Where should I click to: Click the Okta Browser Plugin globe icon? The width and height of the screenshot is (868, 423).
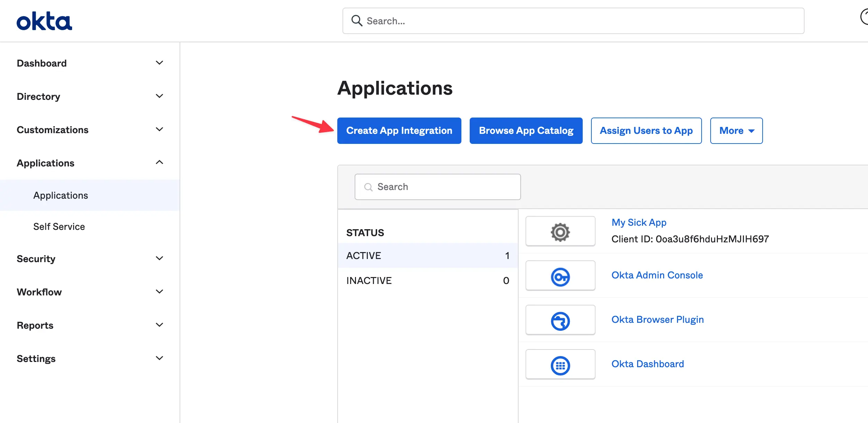560,320
